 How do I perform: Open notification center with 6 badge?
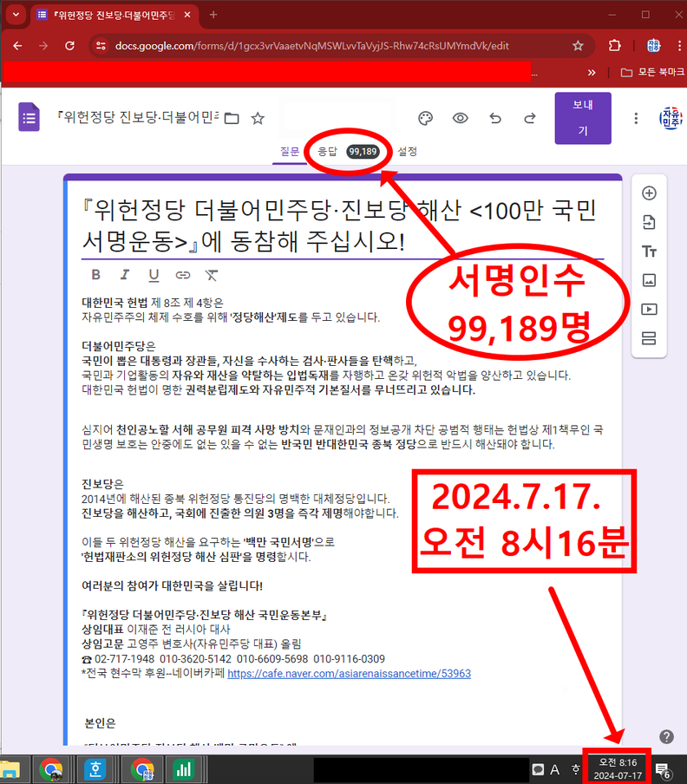click(663, 770)
